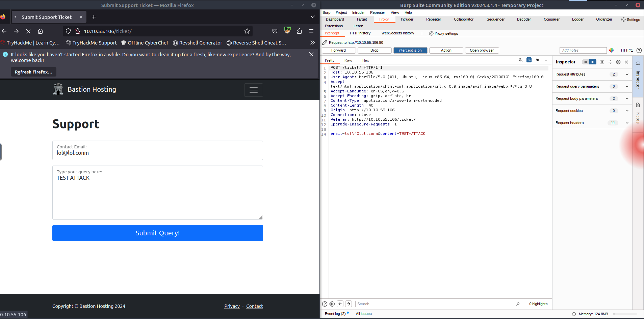Expand Request headers section
Viewport: 644px width, 319px height.
627,123
